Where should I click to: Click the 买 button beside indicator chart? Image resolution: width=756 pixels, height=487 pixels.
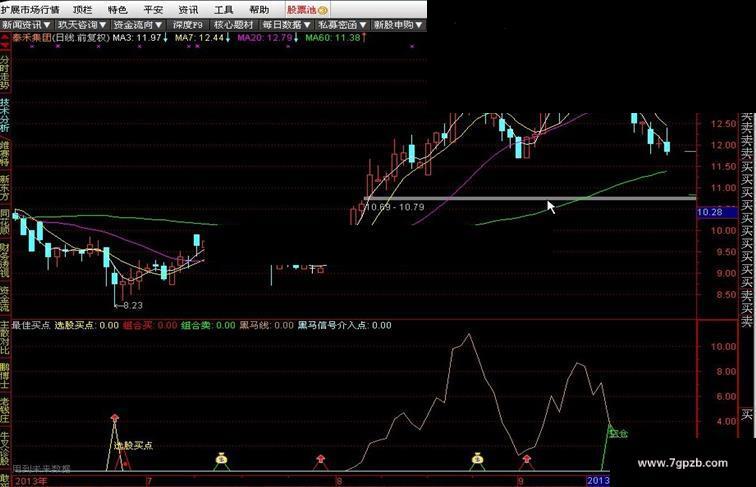click(x=746, y=414)
